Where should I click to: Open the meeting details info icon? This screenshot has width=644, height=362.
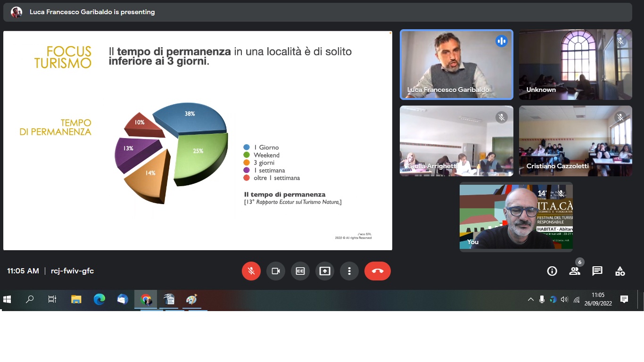click(x=552, y=271)
